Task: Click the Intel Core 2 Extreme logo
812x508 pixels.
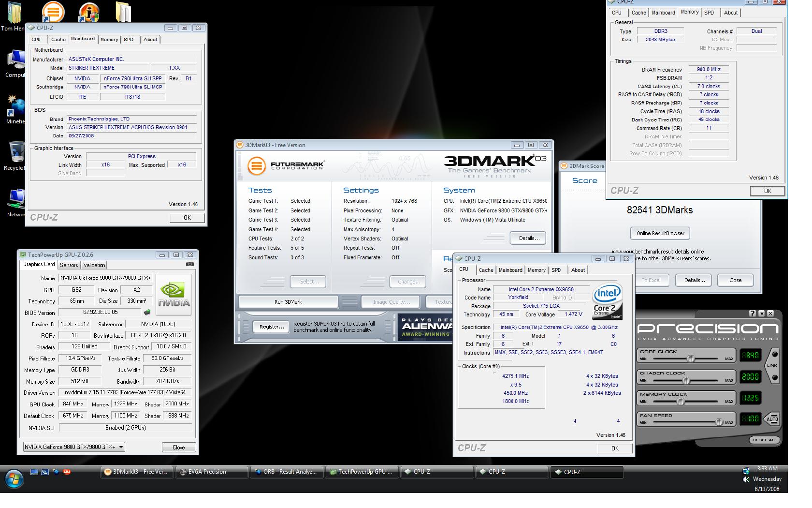Action: click(607, 302)
